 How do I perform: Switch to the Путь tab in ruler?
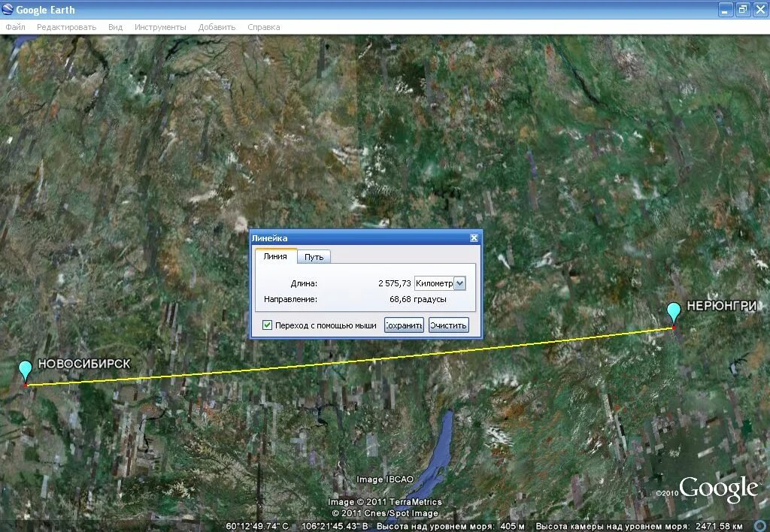314,257
